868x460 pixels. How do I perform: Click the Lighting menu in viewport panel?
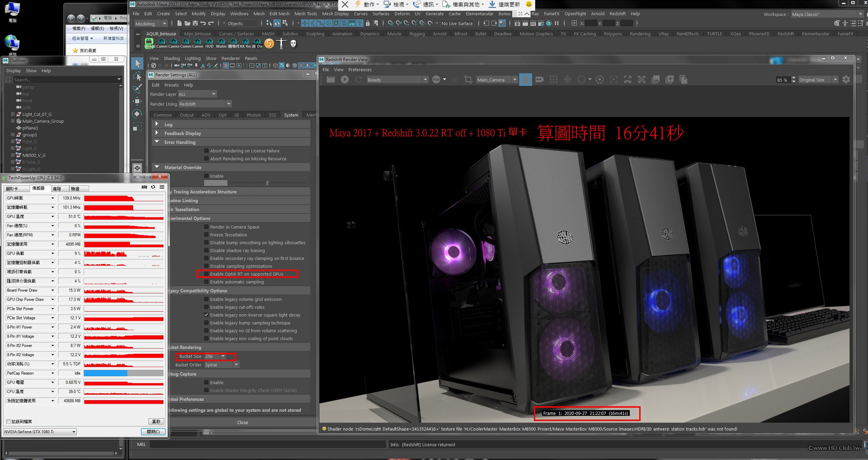pos(193,58)
